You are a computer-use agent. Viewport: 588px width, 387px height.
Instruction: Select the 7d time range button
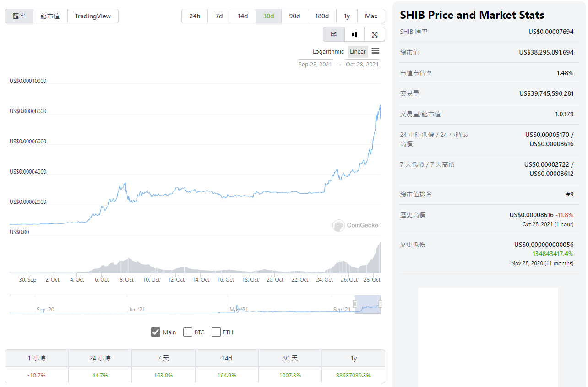[219, 16]
